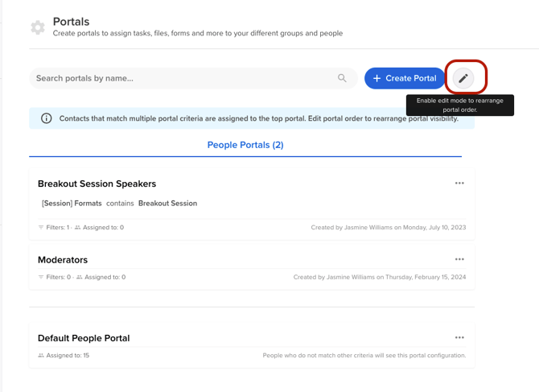Expand the Default People Portal options menu
The height and width of the screenshot is (392, 539).
[x=459, y=338]
